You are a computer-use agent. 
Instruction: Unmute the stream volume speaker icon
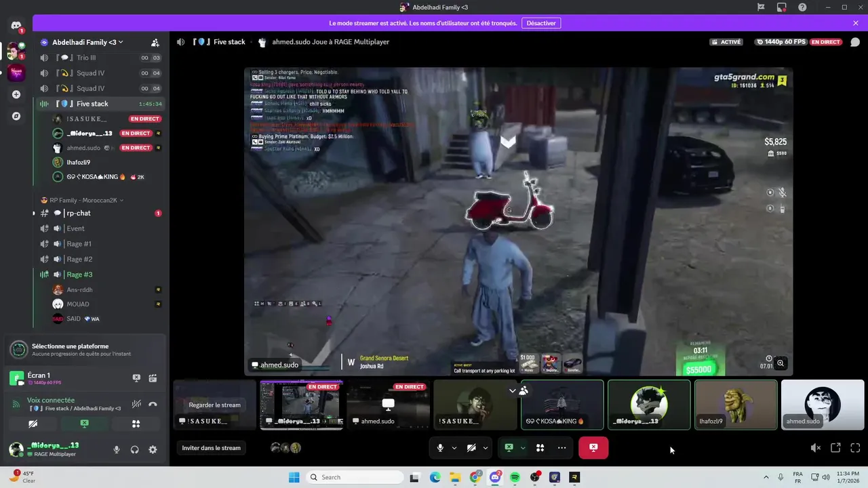[816, 448]
